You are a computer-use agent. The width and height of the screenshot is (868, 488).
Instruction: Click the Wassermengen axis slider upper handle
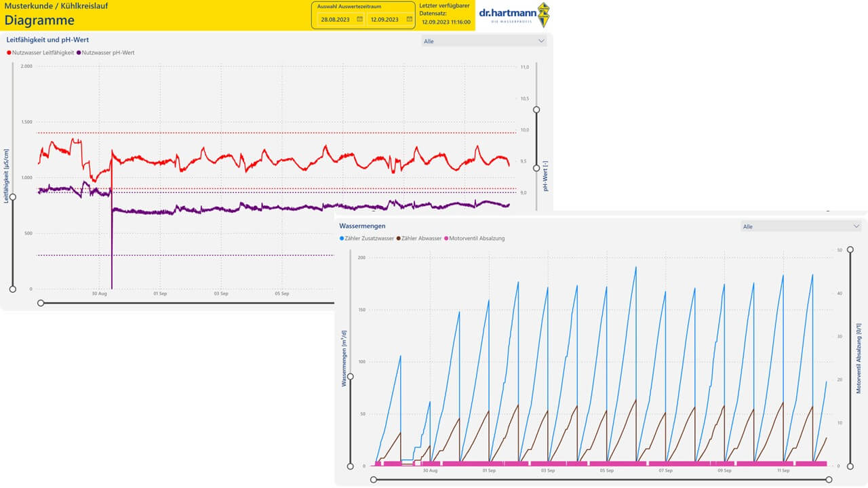[351, 376]
